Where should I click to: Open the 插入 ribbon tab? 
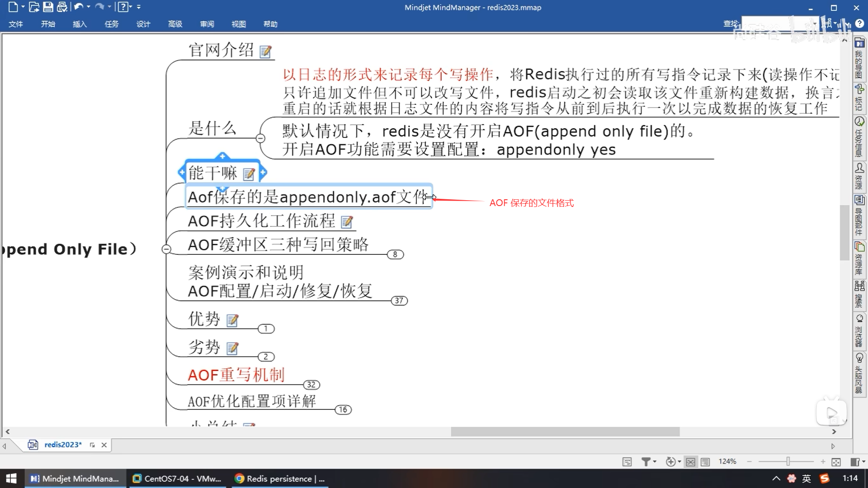tap(80, 24)
